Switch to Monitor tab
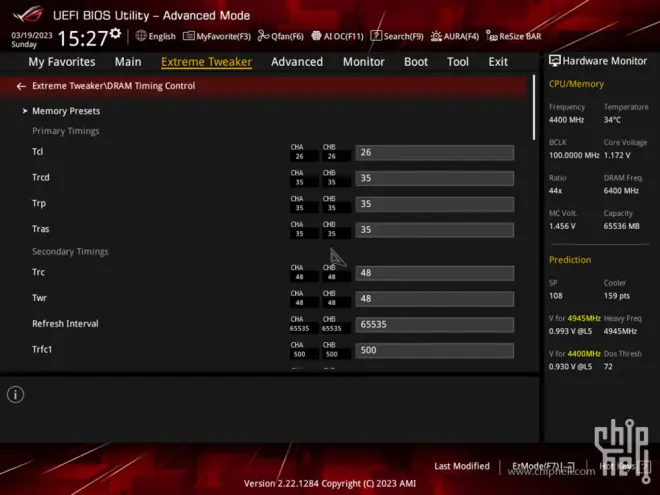This screenshot has width=660, height=495. coord(364,62)
